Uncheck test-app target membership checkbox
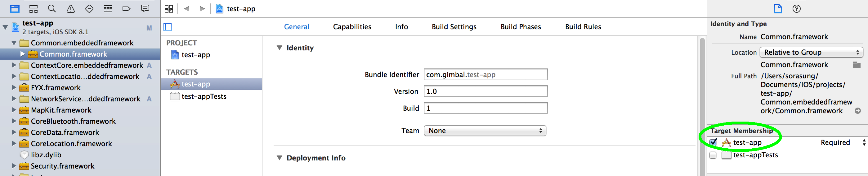Viewport: 868px width, 176px height. point(713,142)
